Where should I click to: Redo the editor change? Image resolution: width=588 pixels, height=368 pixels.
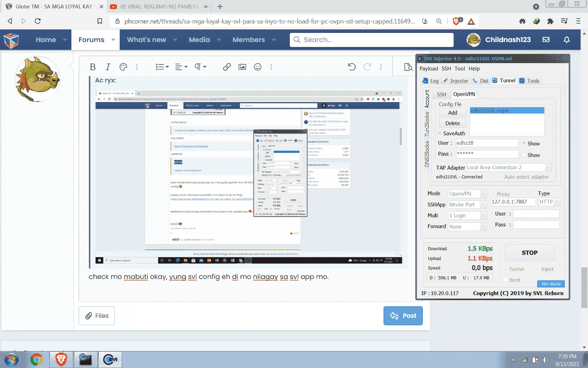coord(367,67)
